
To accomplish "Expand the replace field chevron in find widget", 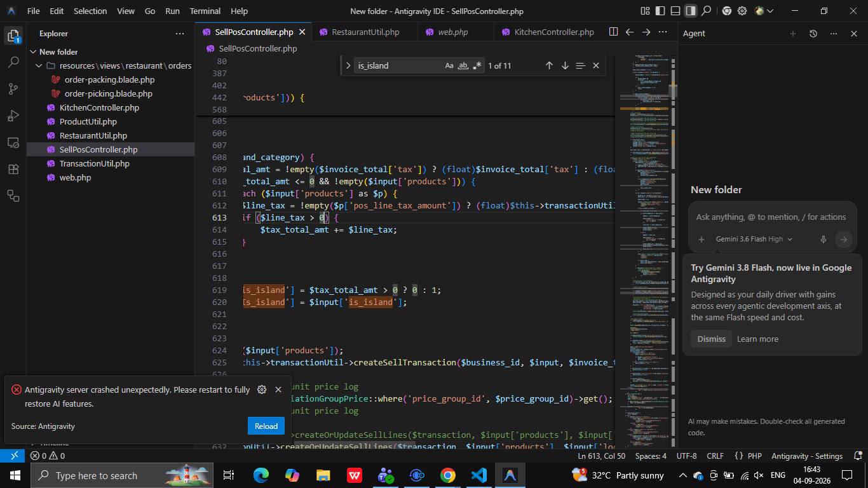I will tap(348, 65).
